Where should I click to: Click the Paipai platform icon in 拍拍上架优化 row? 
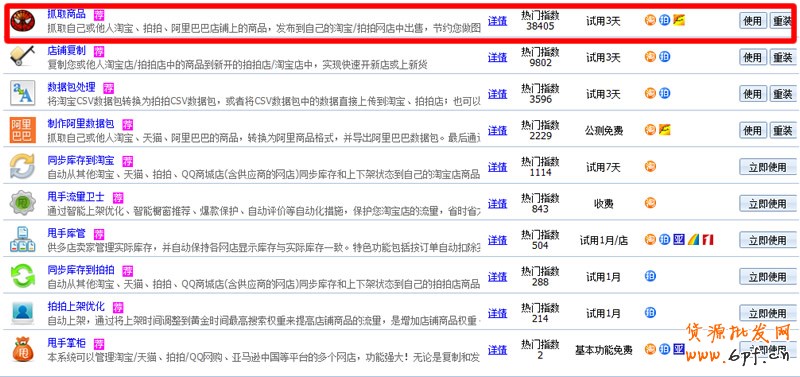[x=650, y=313]
